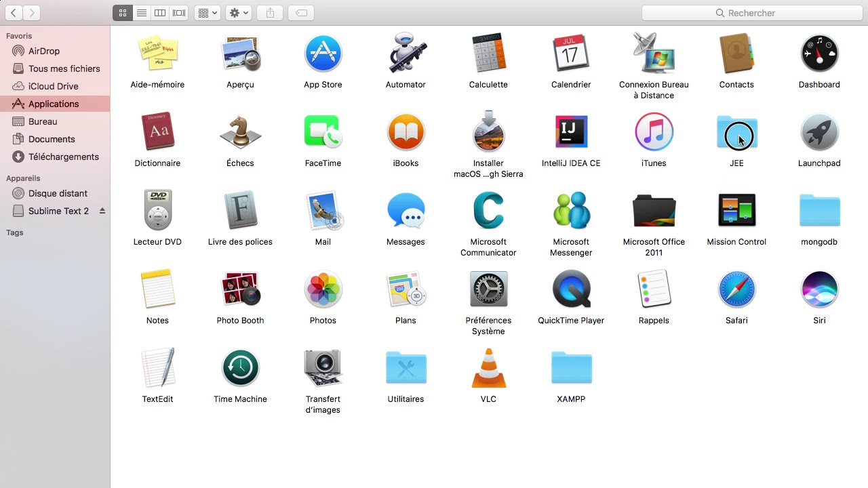Click the Mission Control icon
Image resolution: width=868 pixels, height=488 pixels.
pyautogui.click(x=736, y=211)
